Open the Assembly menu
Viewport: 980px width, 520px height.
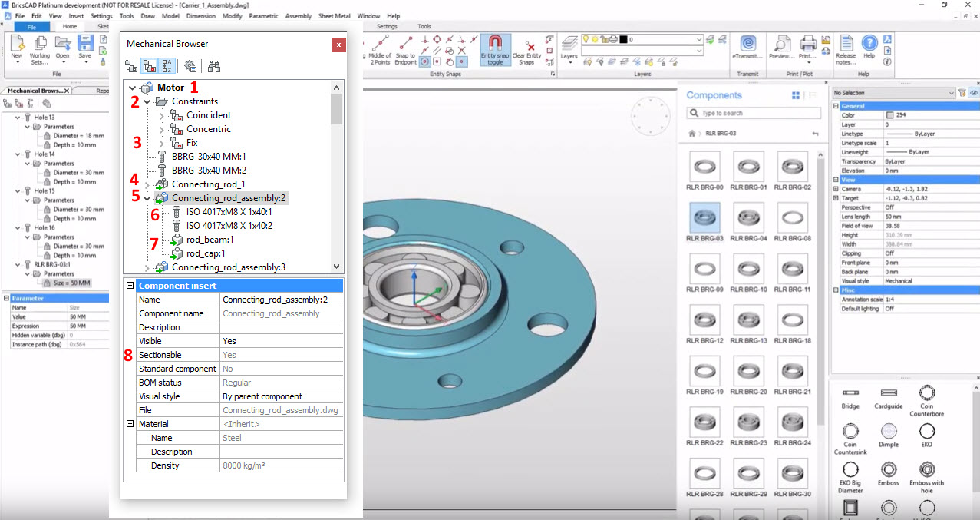[299, 15]
